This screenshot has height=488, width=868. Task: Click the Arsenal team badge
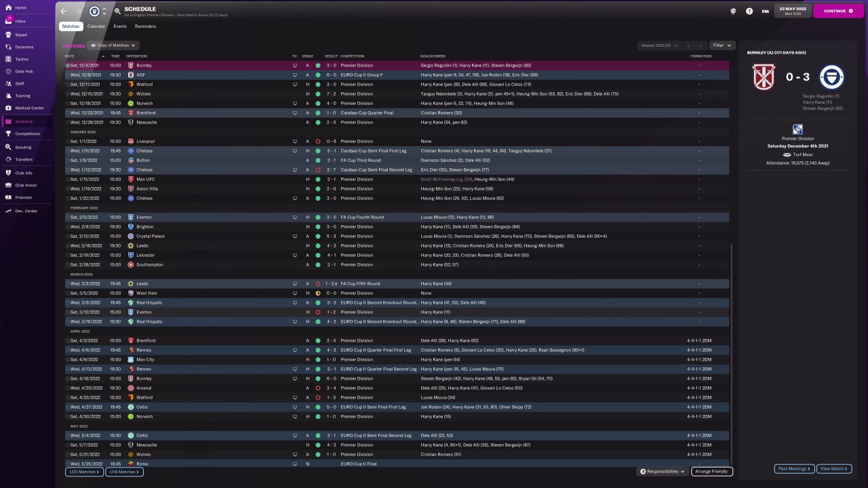[x=130, y=388]
